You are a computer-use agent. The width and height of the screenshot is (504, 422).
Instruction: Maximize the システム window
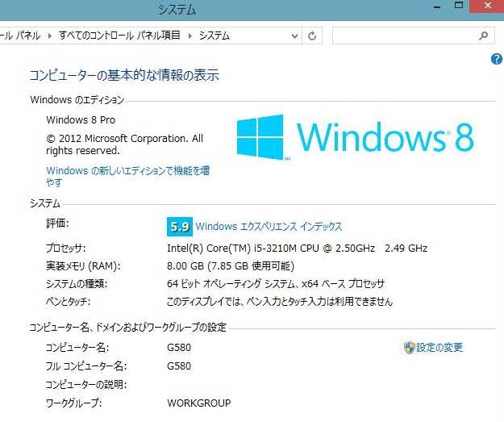coord(459,6)
